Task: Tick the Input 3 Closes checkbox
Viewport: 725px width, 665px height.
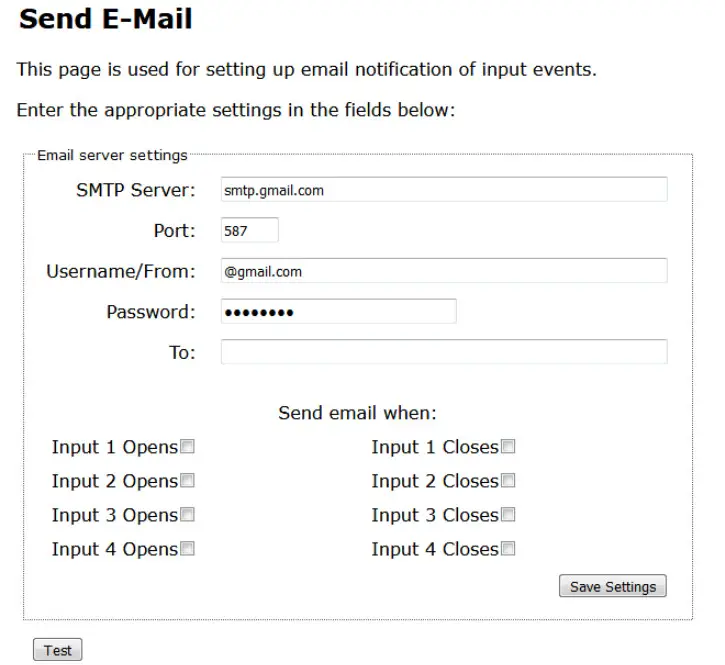Action: pos(508,515)
